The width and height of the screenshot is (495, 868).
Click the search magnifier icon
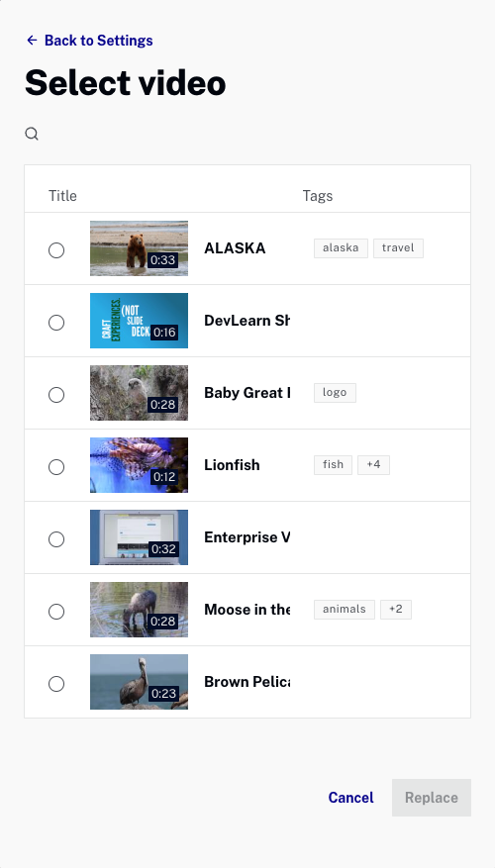pos(32,134)
